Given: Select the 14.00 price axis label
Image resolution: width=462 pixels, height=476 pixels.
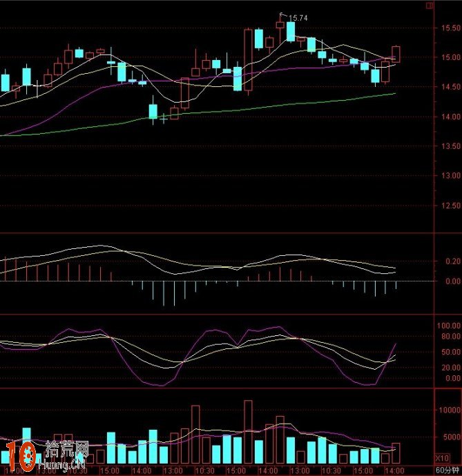Looking at the screenshot, I should (x=451, y=117).
